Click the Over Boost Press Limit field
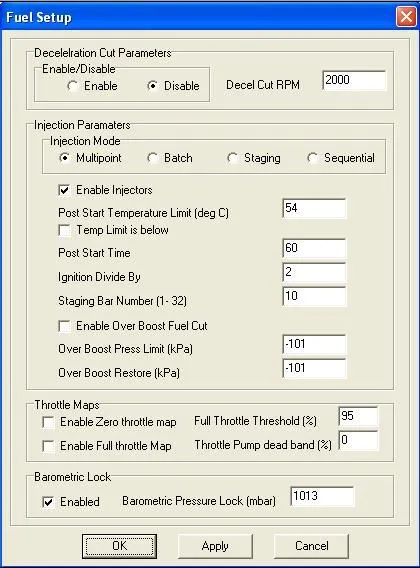 [314, 344]
